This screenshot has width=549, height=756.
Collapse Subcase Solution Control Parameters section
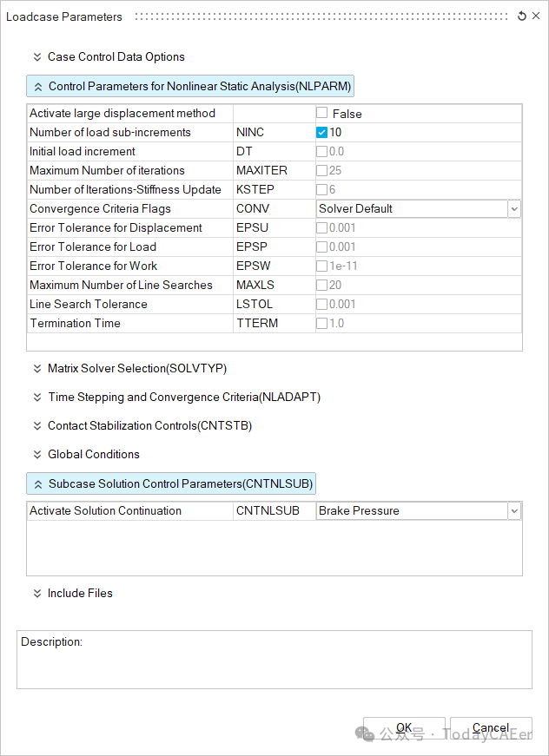[x=171, y=483]
